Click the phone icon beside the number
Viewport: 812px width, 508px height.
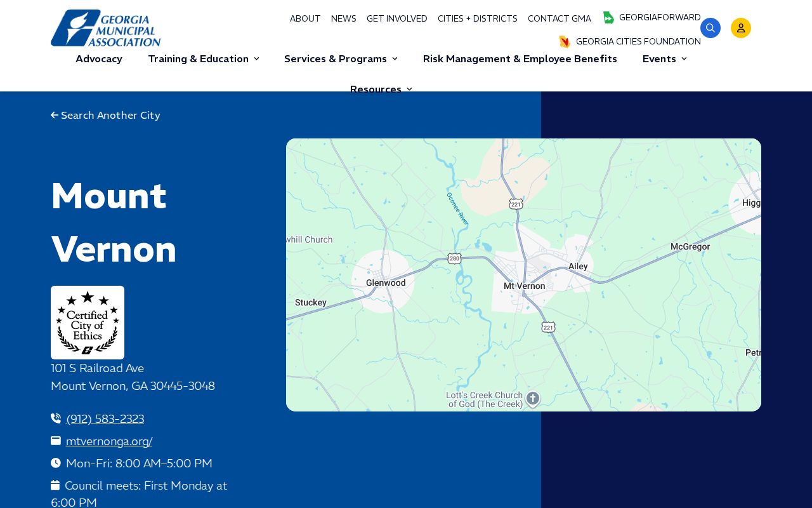(x=56, y=418)
